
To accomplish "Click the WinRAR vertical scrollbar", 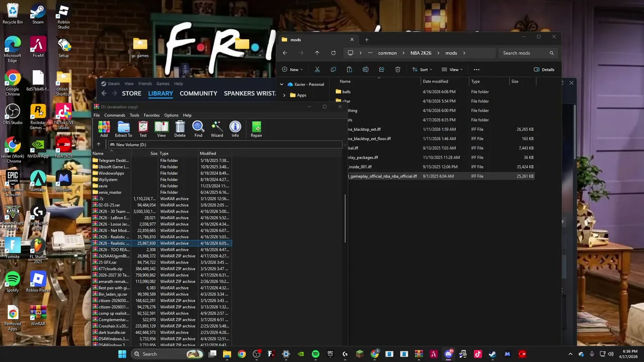I will pos(345,219).
